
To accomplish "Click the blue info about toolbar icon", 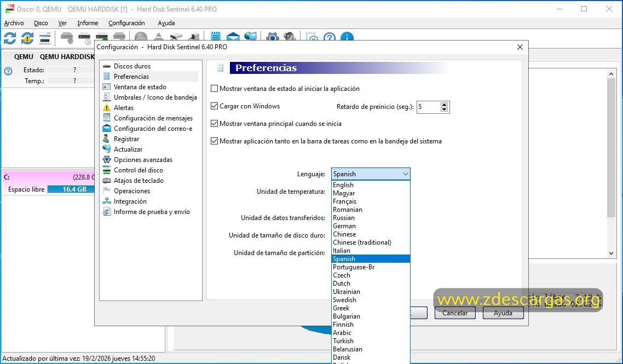I will (x=347, y=37).
